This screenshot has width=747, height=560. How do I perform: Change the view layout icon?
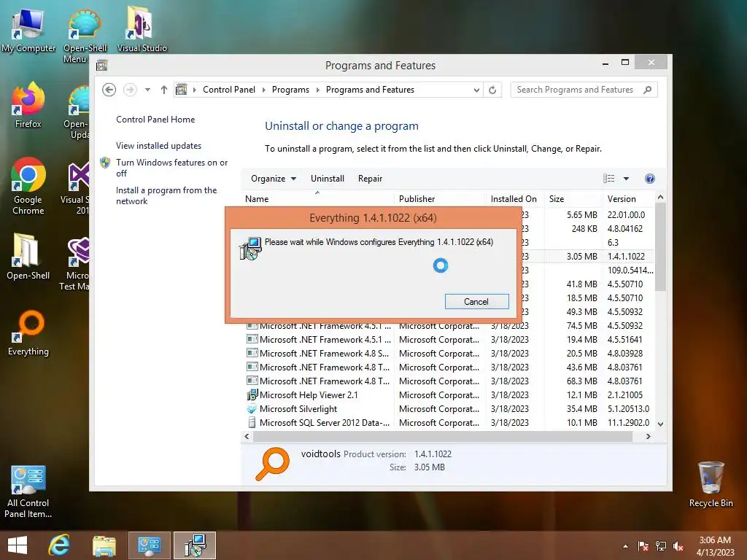pos(609,179)
